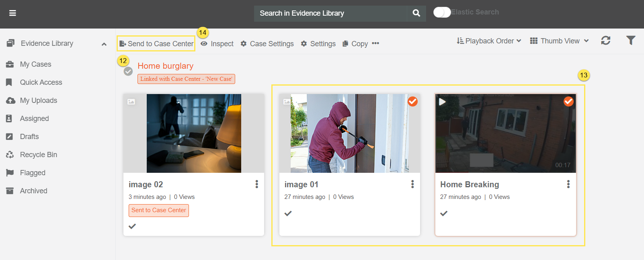
Task: Click the Search in Evidence Library field
Action: click(330, 13)
